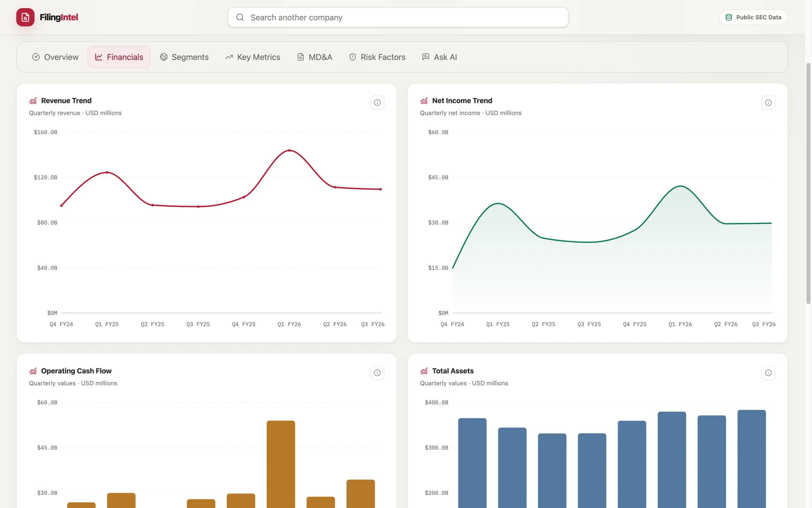Open the Ask AI tab
This screenshot has width=812, height=508.
[439, 57]
